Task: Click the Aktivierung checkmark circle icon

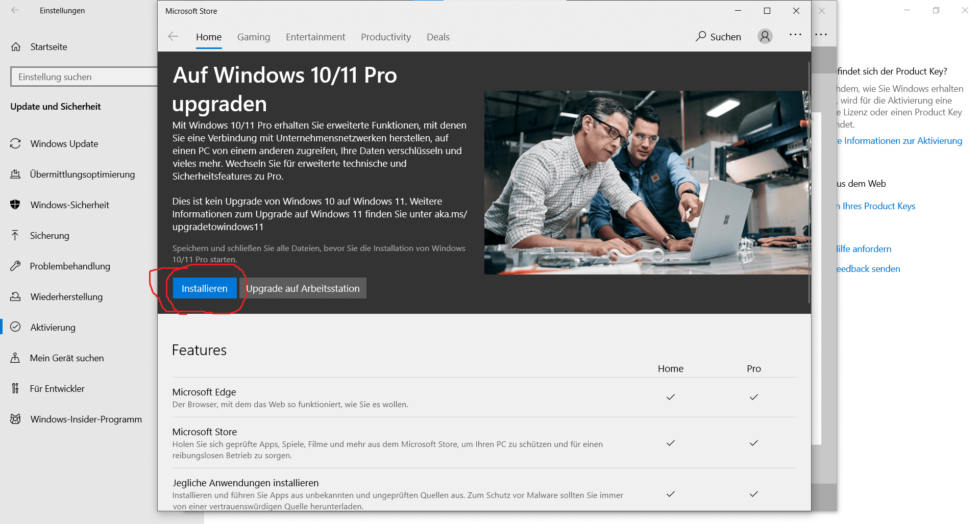Action: pos(15,327)
